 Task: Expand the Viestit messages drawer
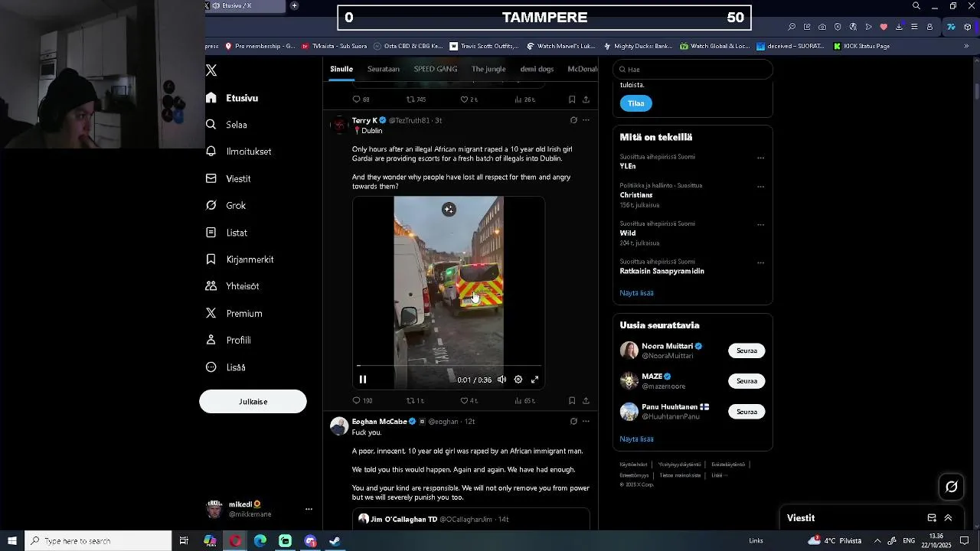coord(948,518)
